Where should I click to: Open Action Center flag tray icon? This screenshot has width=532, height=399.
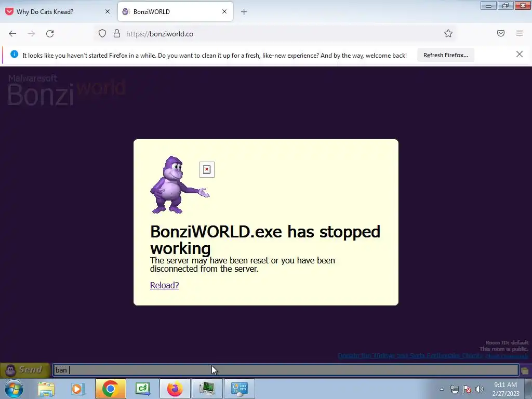tap(467, 389)
